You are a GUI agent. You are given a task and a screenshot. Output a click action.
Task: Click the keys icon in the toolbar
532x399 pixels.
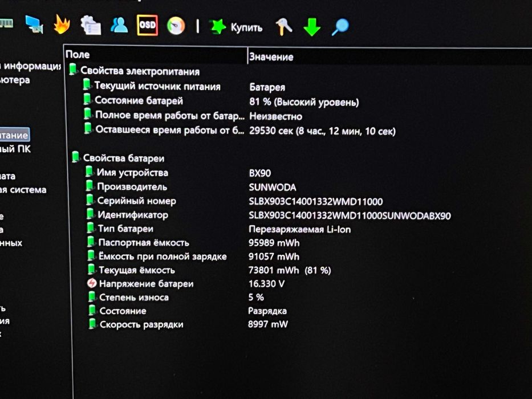pos(283,27)
